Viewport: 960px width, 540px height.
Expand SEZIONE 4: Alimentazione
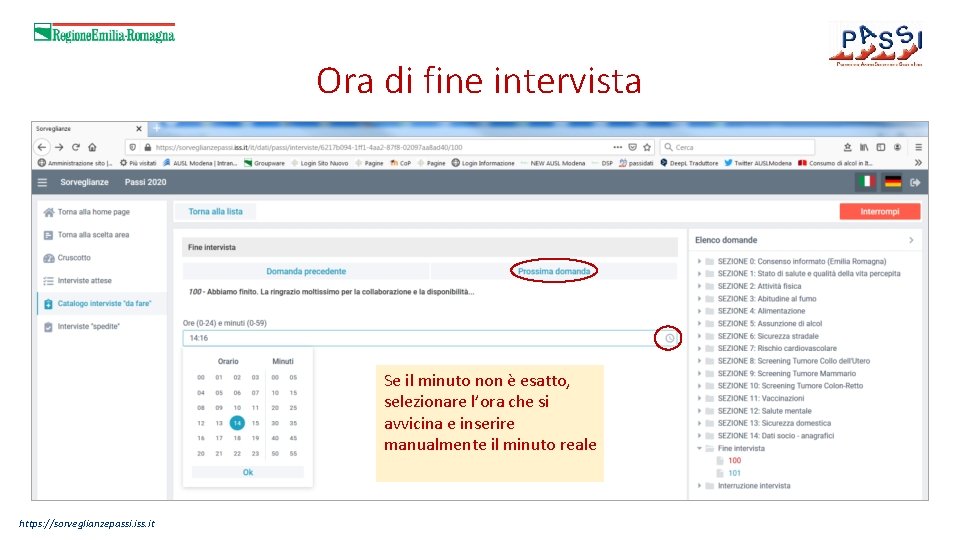(699, 311)
